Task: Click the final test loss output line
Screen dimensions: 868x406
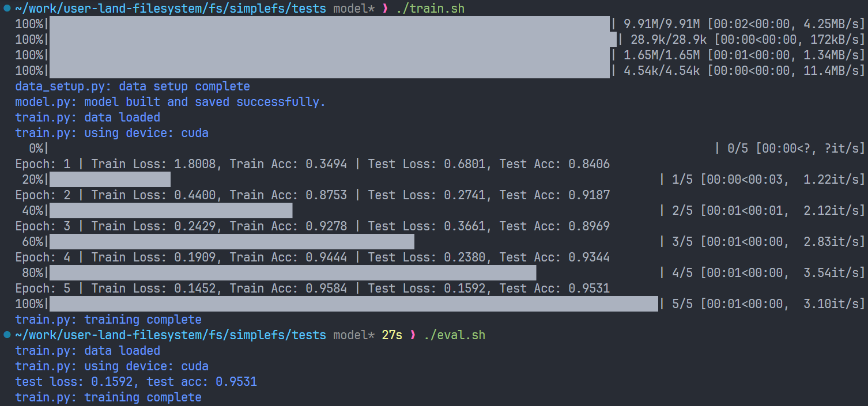Action: (x=136, y=382)
